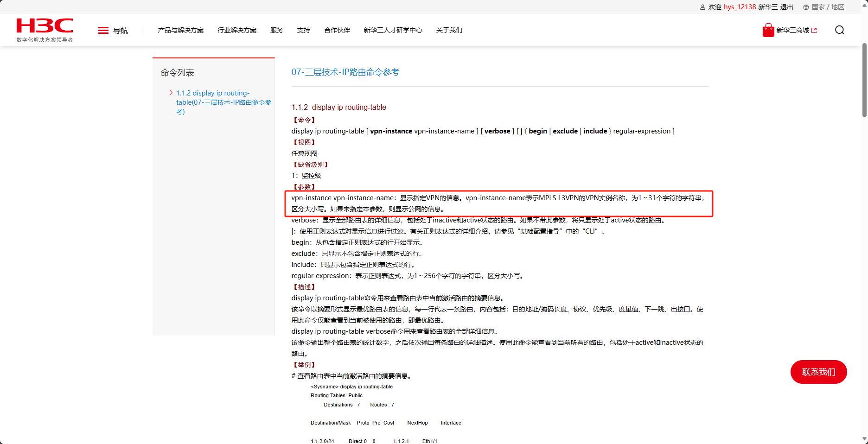Click the H3C logo
This screenshot has height=444, width=868.
pos(45,26)
